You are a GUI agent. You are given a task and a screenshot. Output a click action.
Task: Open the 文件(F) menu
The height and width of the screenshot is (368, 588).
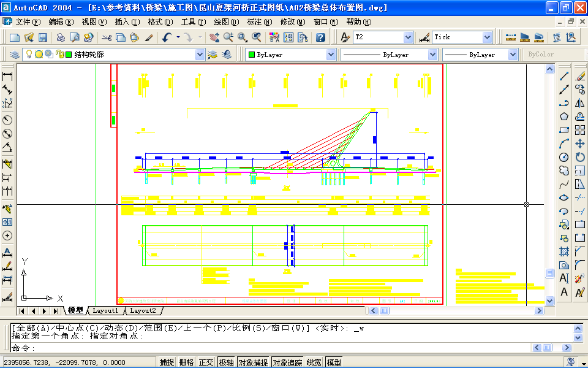tap(28, 22)
